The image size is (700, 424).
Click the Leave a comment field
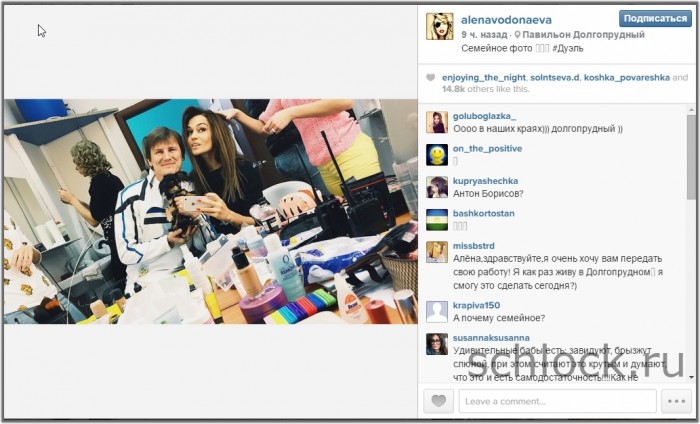(558, 401)
